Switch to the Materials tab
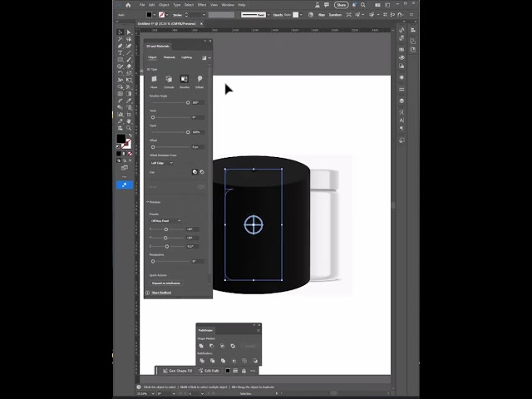The image size is (532, 399). coord(170,57)
